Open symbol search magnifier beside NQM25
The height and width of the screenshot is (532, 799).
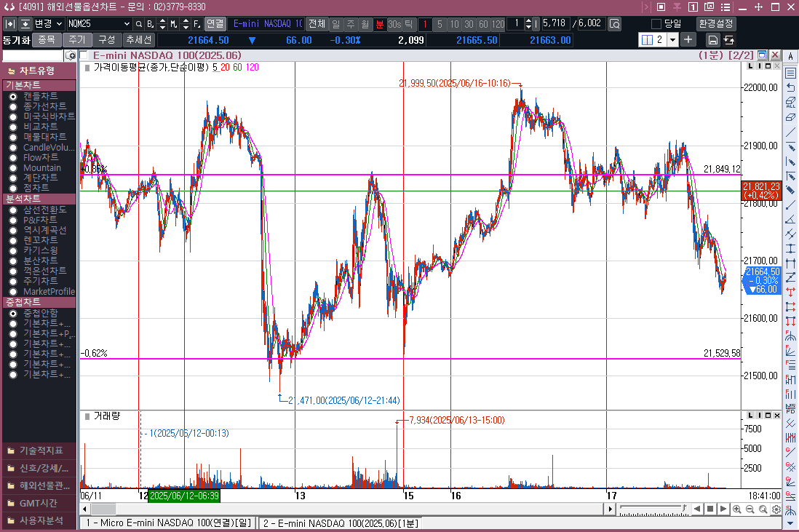[138, 24]
